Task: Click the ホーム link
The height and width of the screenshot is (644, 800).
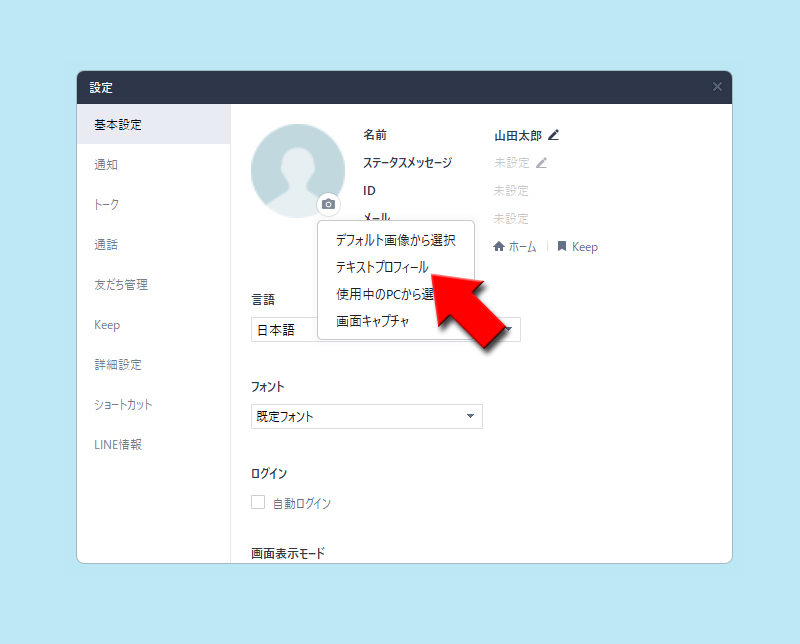Action: 522,246
